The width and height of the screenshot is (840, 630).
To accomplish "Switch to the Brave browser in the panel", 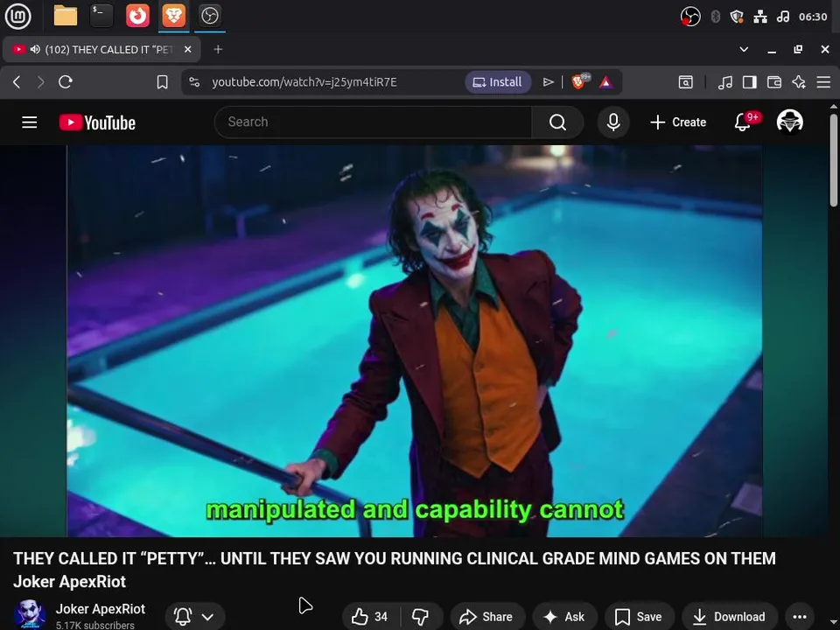I will [x=173, y=16].
